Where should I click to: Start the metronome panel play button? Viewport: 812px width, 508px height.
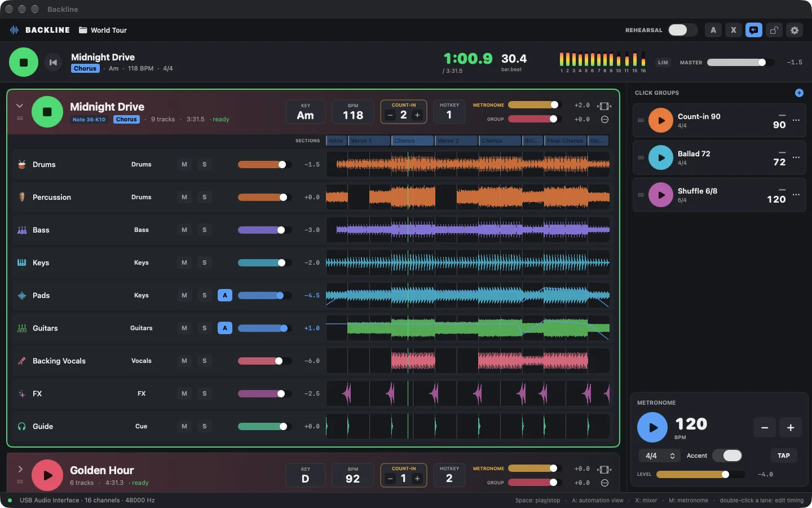pyautogui.click(x=652, y=427)
